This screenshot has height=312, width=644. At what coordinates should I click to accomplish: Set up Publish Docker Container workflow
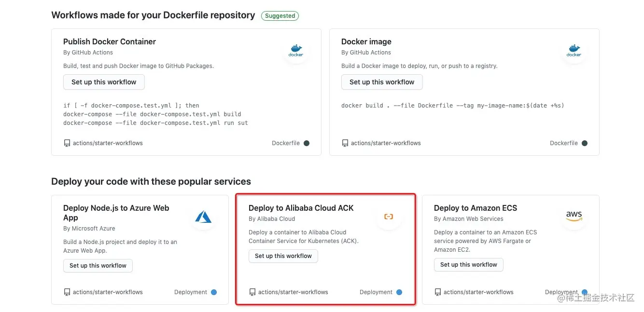coord(104,82)
